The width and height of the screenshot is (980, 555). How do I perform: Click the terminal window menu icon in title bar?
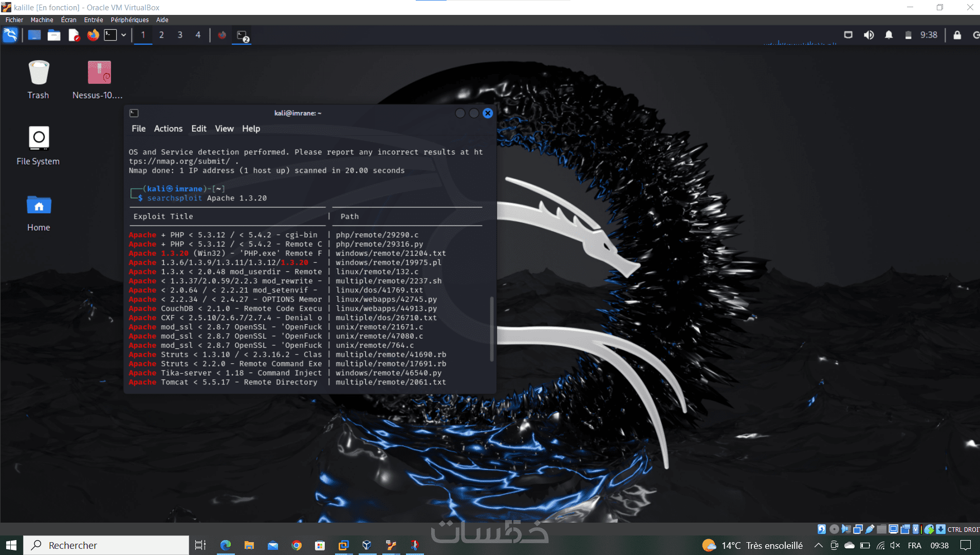coord(134,113)
